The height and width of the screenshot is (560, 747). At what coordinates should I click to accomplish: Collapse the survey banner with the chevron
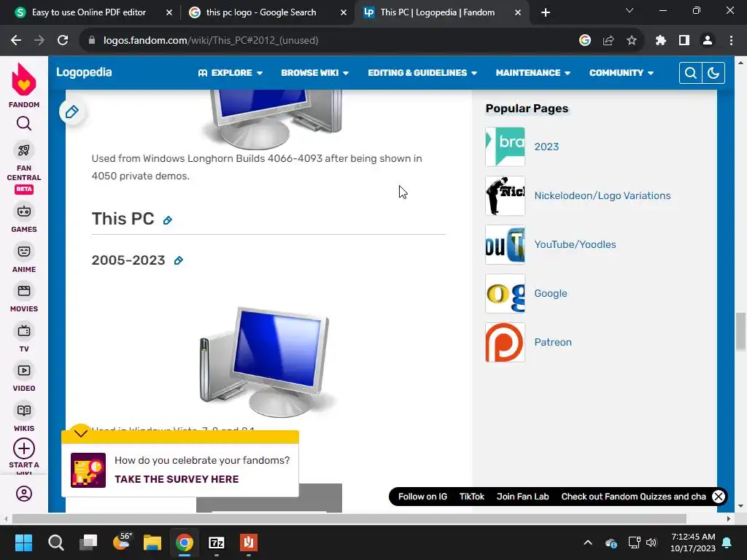pyautogui.click(x=81, y=433)
